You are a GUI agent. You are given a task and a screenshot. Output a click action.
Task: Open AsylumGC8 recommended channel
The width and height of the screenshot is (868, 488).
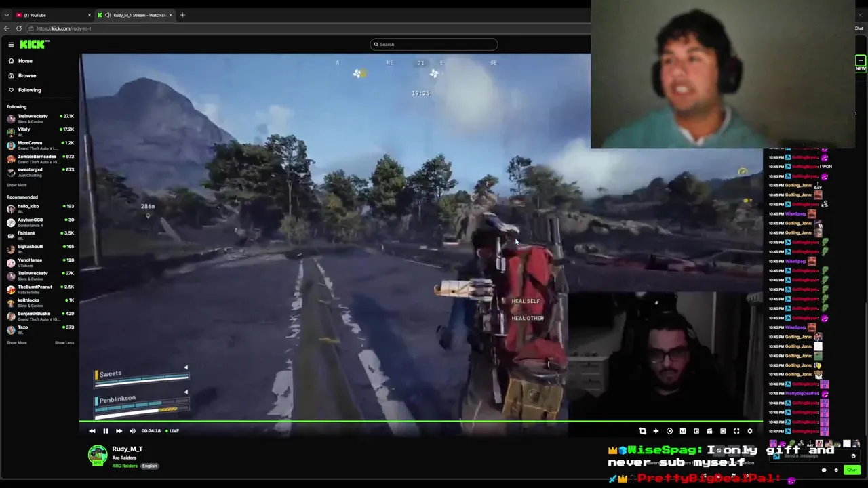41,222
